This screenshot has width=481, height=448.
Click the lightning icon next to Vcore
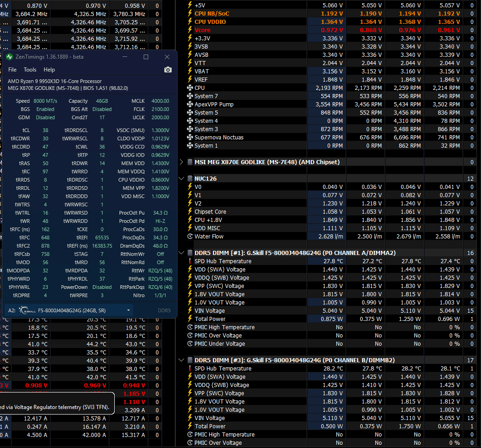(190, 30)
